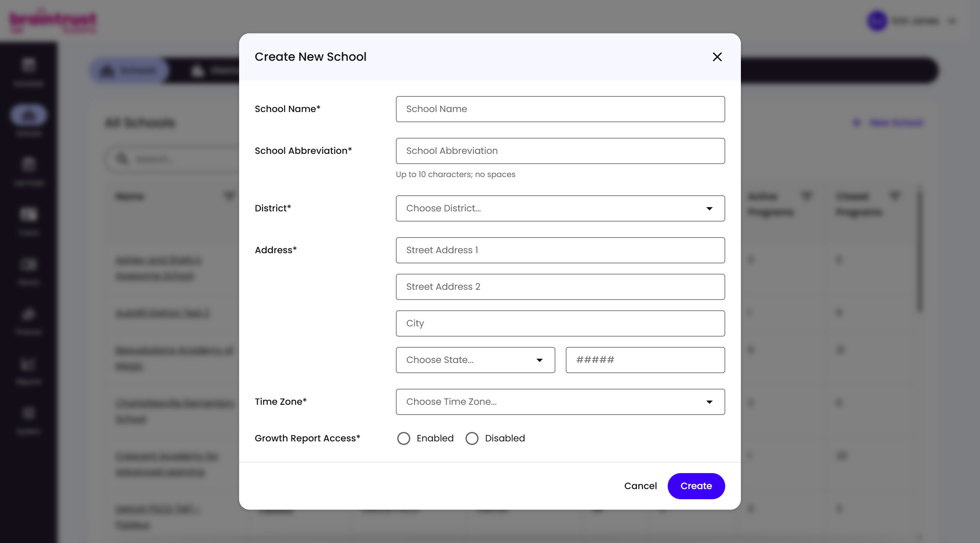Open the Choose State dropdown
The width and height of the screenshot is (980, 543).
[475, 360]
